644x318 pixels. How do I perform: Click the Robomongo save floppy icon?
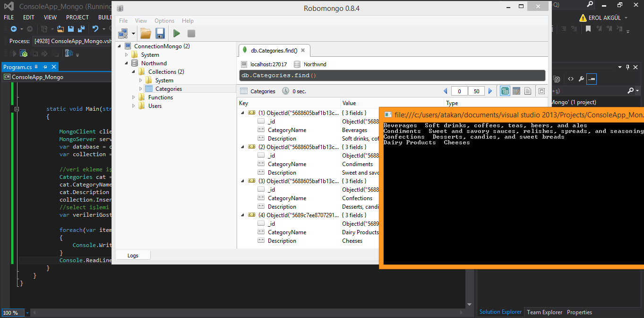point(160,34)
